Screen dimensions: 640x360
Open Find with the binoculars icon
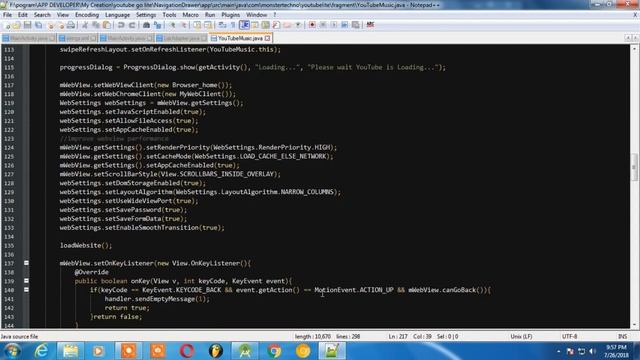coord(146,25)
